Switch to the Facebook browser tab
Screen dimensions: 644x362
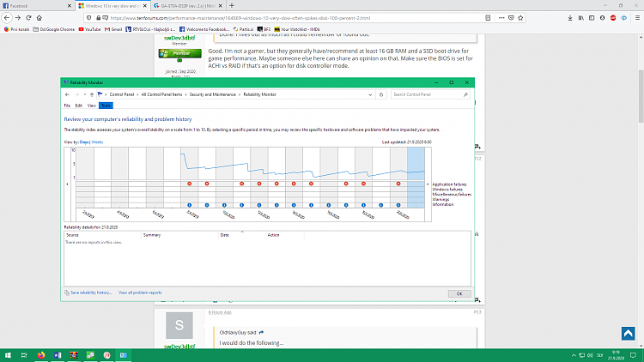coord(21,5)
